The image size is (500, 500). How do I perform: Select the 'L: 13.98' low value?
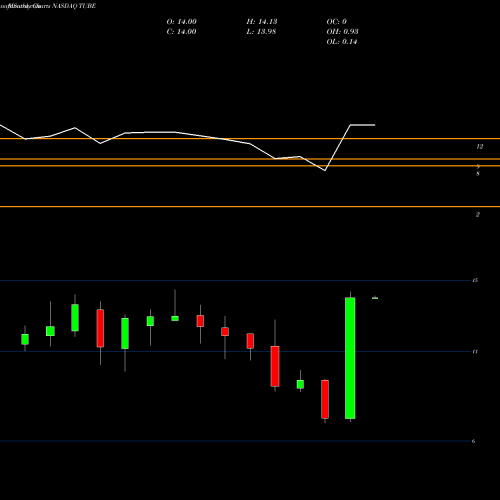tap(261, 32)
